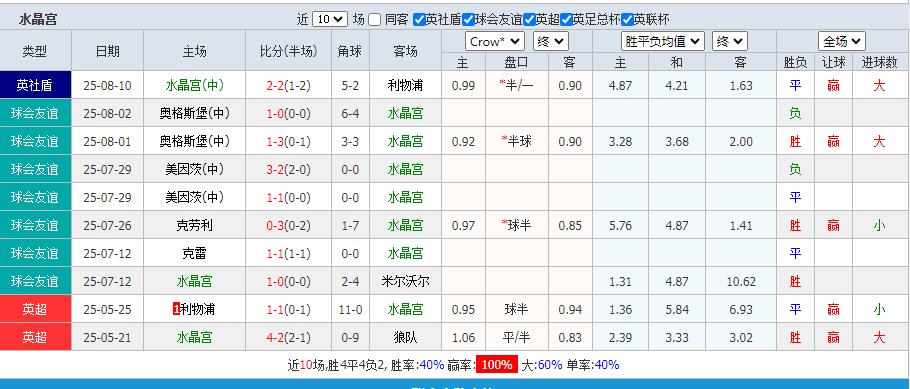
Task: Click the 进球数 column header
Action: pos(879,63)
